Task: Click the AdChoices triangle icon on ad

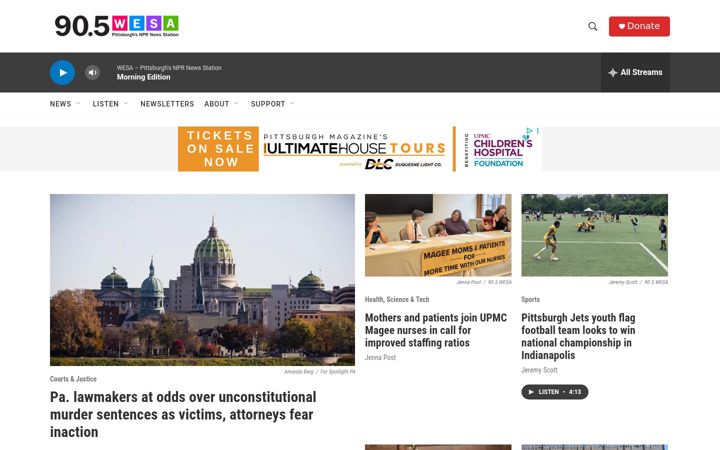Action: [529, 131]
